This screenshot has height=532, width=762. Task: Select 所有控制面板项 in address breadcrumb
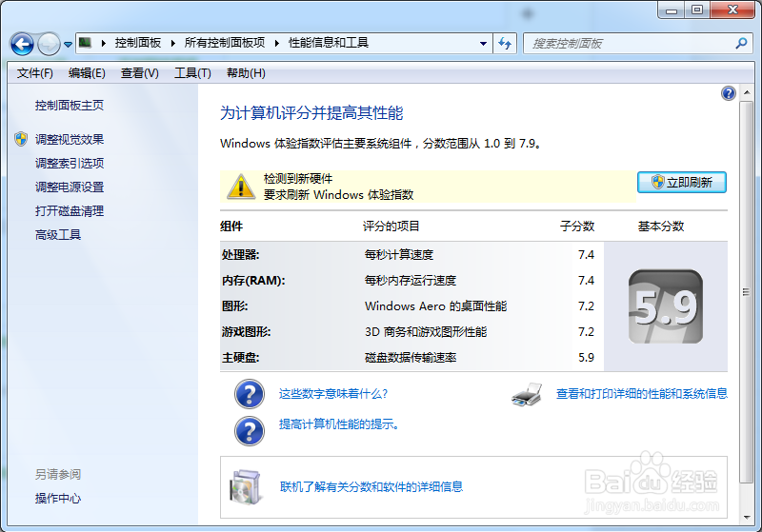click(x=225, y=43)
